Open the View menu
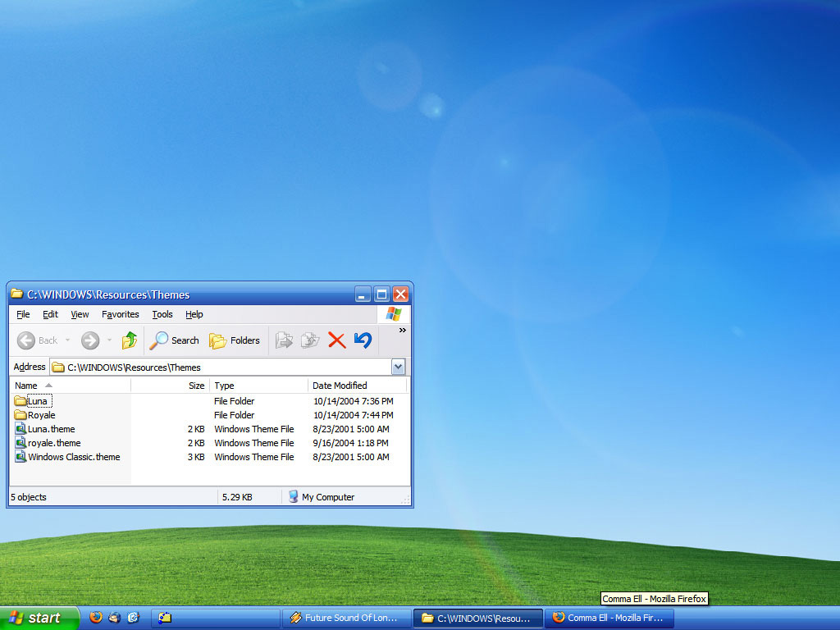Screen dimensions: 840x630 click(x=80, y=314)
